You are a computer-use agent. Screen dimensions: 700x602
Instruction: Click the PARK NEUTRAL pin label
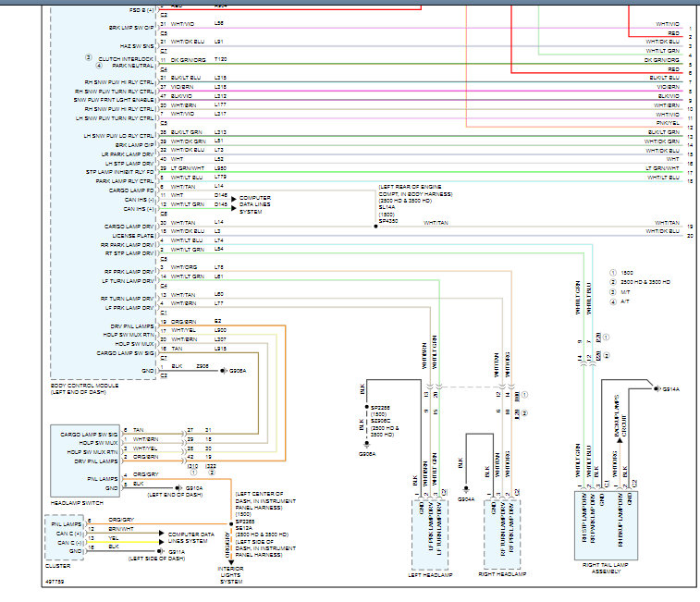[132, 66]
